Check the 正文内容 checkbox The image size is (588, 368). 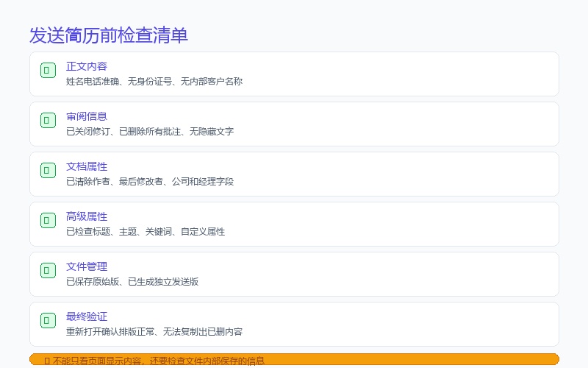(x=48, y=70)
